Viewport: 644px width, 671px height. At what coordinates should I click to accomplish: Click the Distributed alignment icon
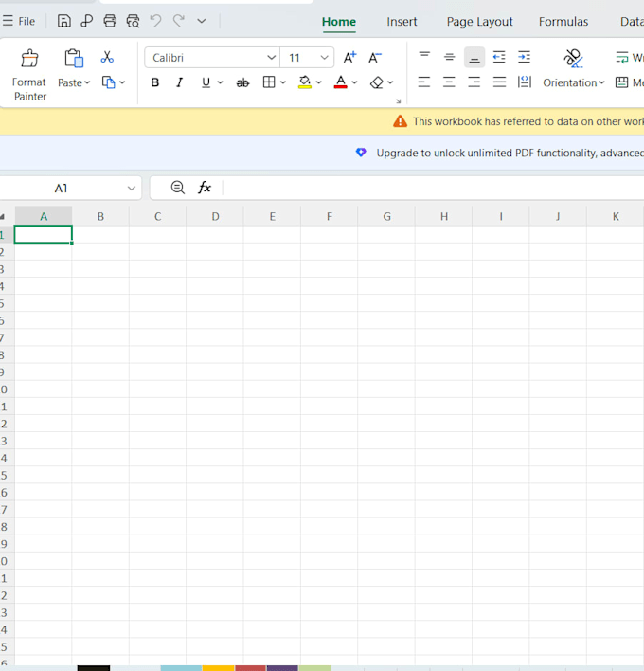(525, 82)
